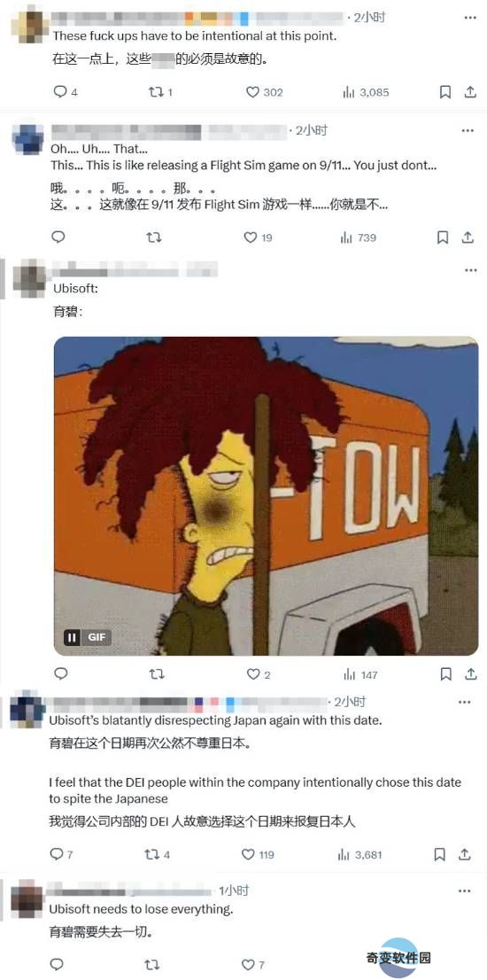This screenshot has width=487, height=980.
Task: Retweet the DEI tweet with 4 retweets
Action: pos(158,854)
